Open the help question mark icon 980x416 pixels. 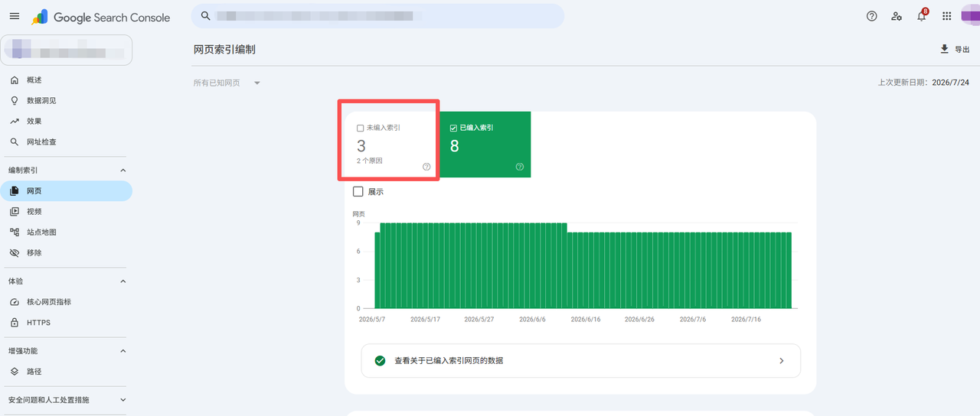pyautogui.click(x=871, y=16)
